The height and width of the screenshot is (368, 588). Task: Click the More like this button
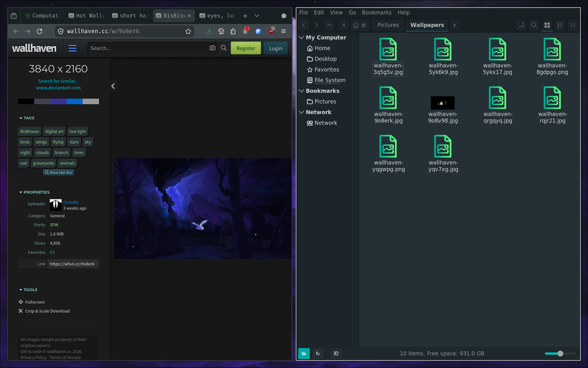pyautogui.click(x=59, y=172)
